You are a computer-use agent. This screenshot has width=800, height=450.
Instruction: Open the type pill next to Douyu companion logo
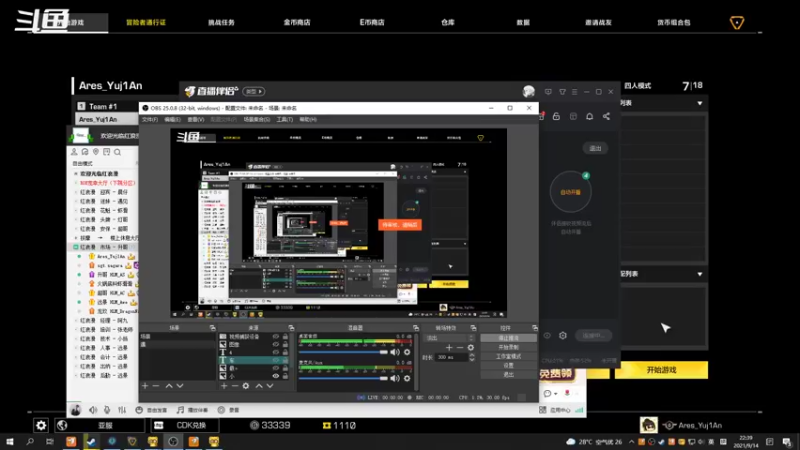click(x=254, y=91)
